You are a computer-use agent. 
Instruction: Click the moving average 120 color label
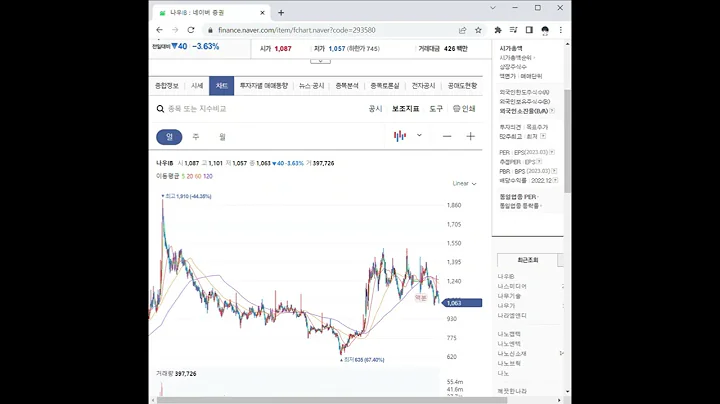[x=208, y=176]
